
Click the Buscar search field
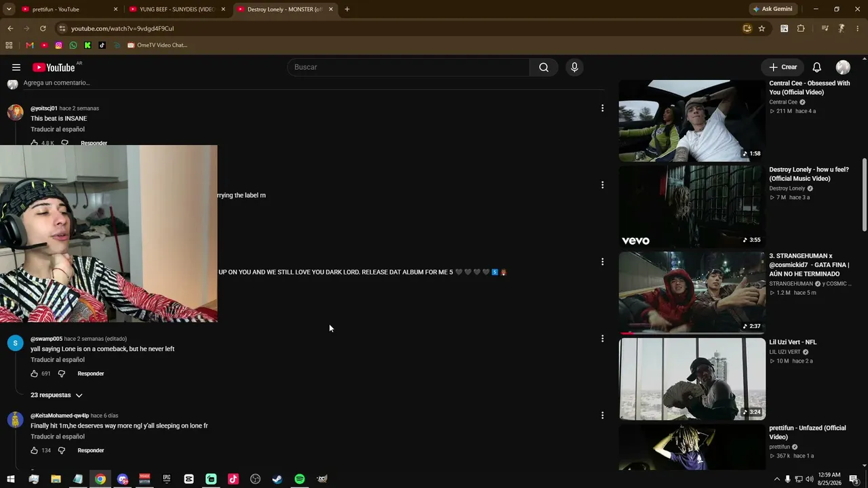point(408,67)
